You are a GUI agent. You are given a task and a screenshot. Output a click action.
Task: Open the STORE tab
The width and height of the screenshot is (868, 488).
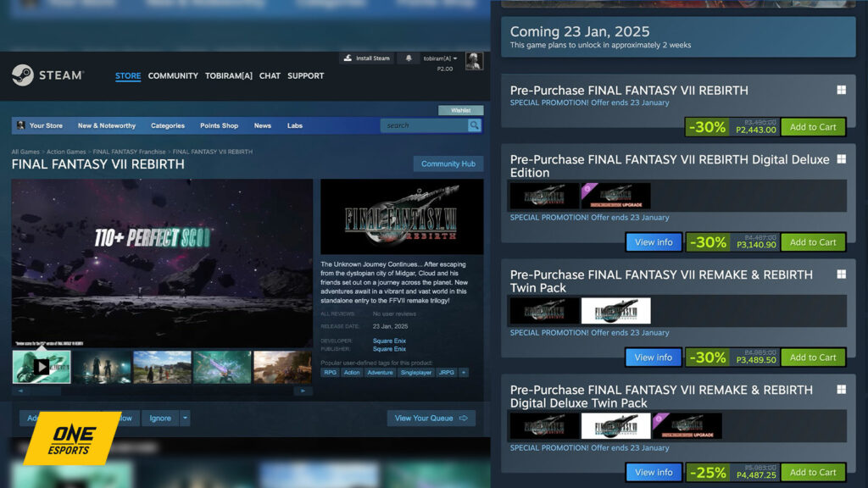(128, 75)
